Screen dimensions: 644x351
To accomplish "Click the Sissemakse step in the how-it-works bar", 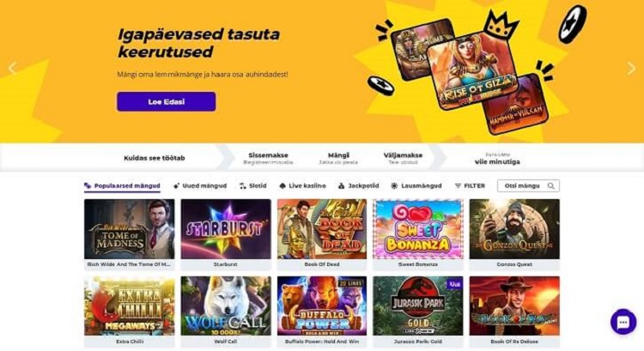I will pos(268,158).
